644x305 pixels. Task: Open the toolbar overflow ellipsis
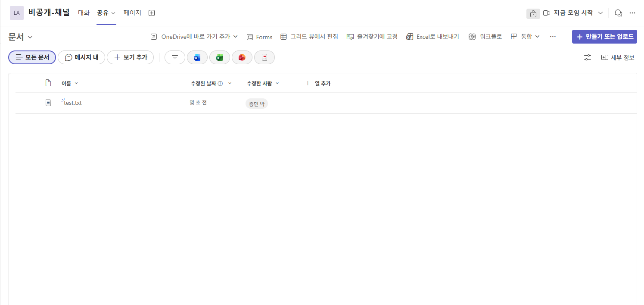(553, 37)
